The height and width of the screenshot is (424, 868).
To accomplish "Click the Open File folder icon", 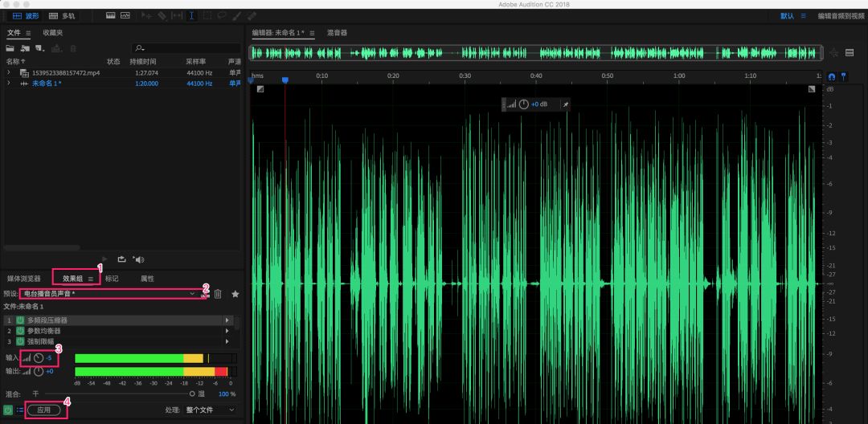I will [11, 49].
